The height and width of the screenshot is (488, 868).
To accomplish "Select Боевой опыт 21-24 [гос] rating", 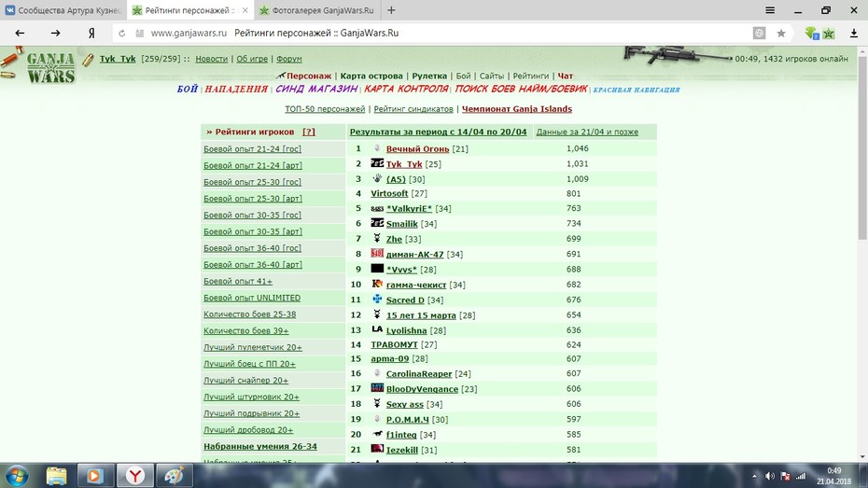I will tap(252, 149).
